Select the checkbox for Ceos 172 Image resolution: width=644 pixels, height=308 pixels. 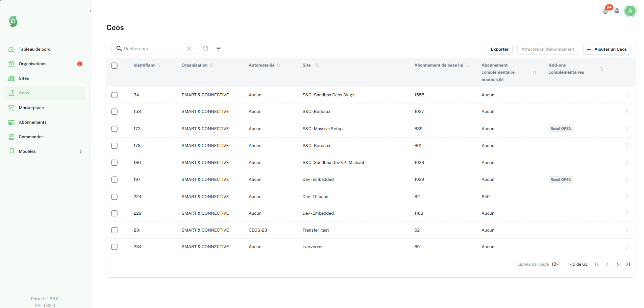coord(115,129)
